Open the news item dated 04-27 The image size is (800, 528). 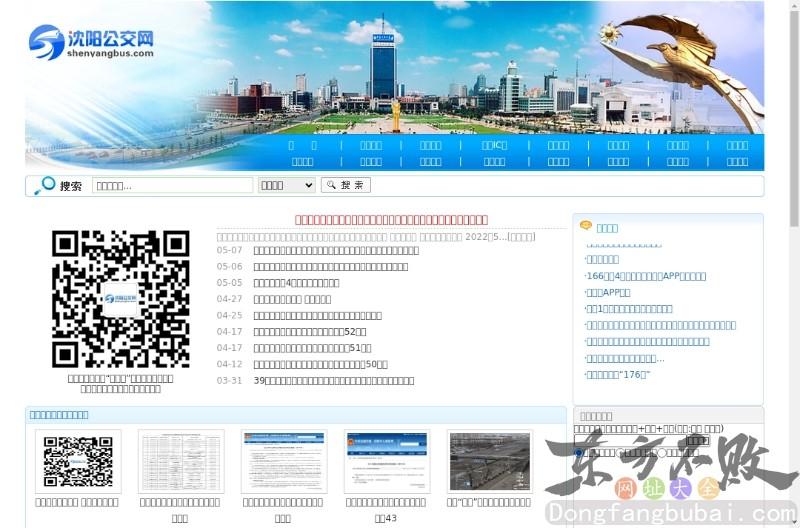[x=292, y=299]
